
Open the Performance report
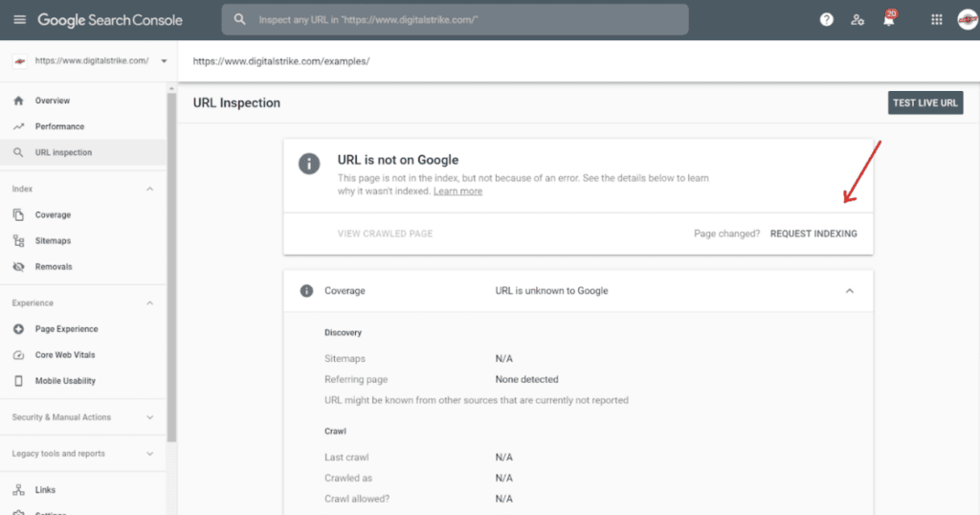[59, 126]
